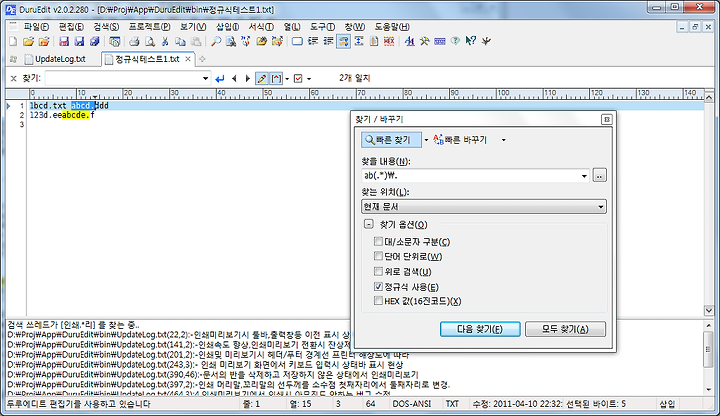Viewport: 720px width, 416px height.
Task: Close the find bar with X
Action: (x=13, y=79)
